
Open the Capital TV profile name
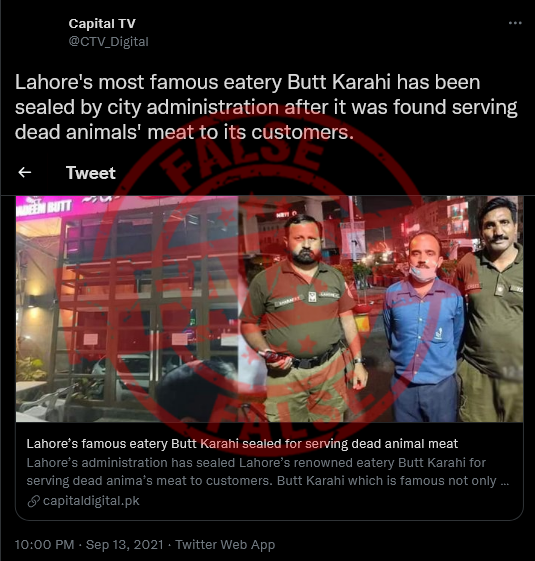coord(102,24)
